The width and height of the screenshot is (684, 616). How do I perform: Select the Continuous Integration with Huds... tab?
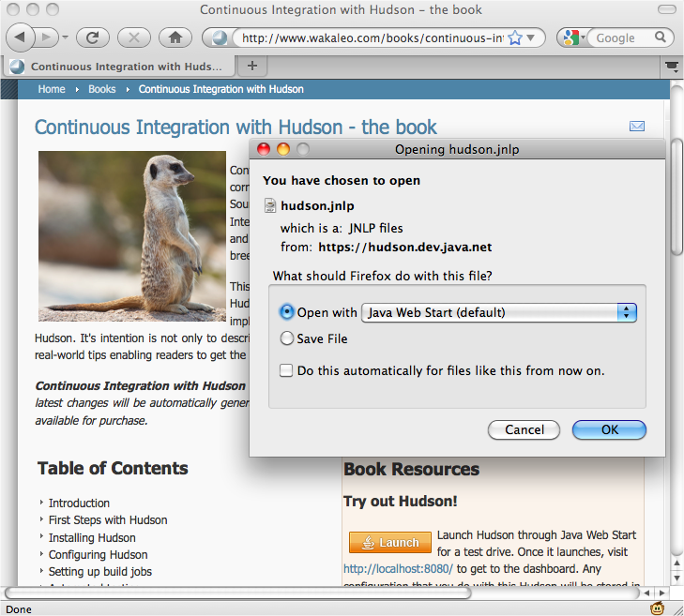click(119, 67)
